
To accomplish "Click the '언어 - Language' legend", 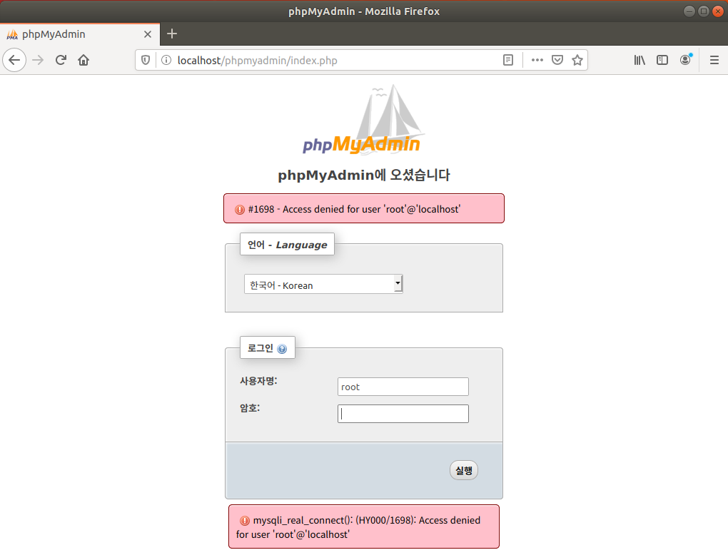I will pyautogui.click(x=287, y=245).
